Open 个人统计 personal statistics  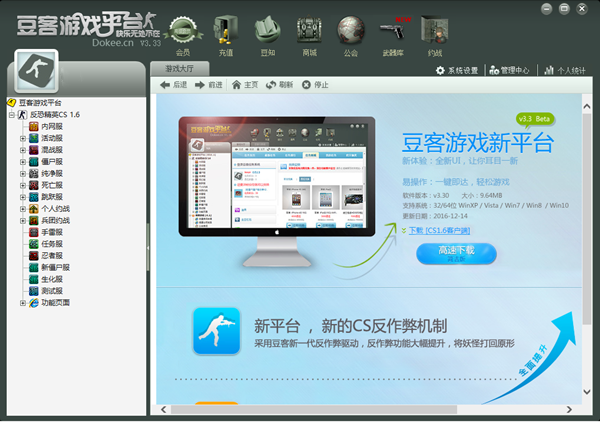[x=565, y=70]
